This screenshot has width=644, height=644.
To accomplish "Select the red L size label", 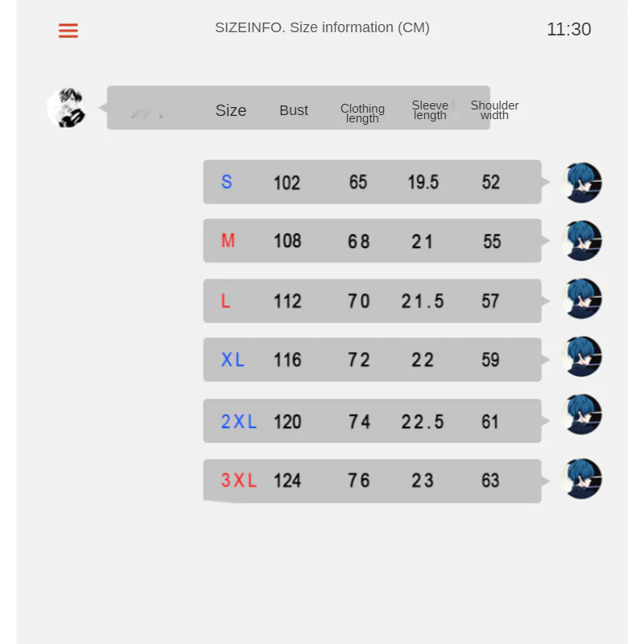I will click(x=225, y=301).
